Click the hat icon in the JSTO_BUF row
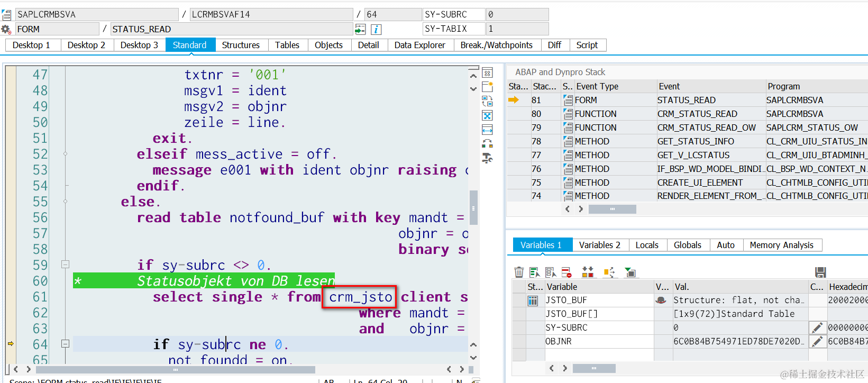868x383 pixels. tap(661, 300)
